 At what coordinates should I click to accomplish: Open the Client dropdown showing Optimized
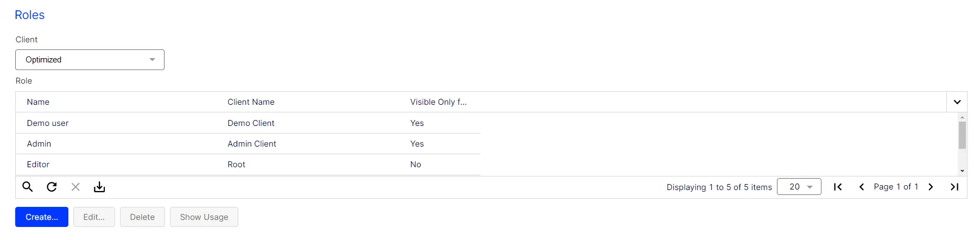tap(90, 60)
